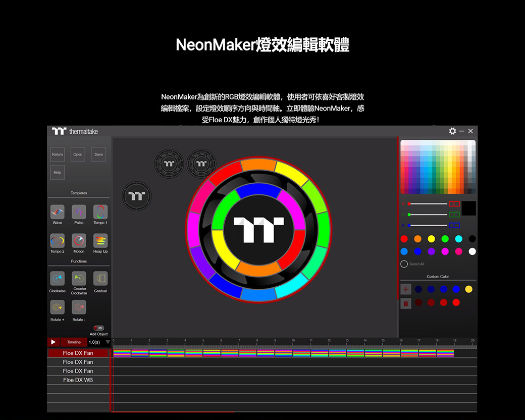
Task: Apply the Clockwise function
Action: pyautogui.click(x=58, y=279)
